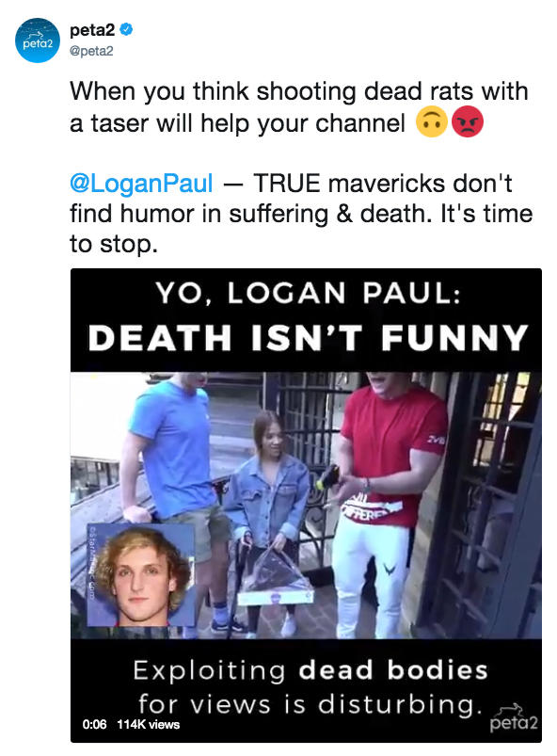Open the peta2 display name

[x=92, y=30]
